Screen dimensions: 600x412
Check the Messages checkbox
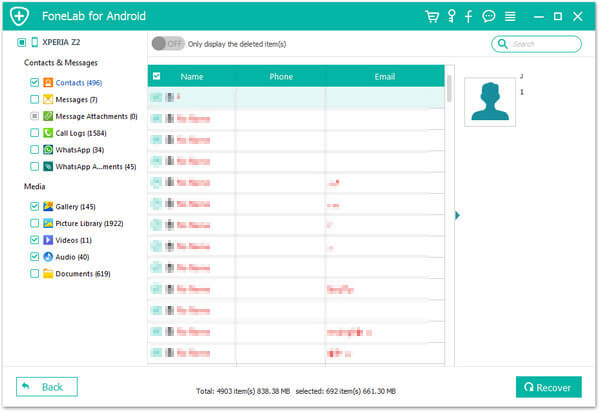35,99
